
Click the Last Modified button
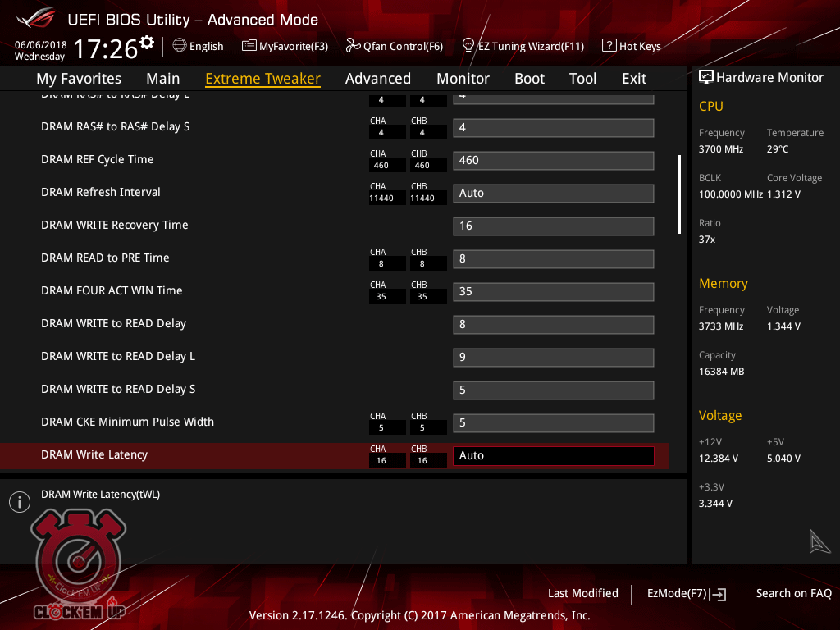pyautogui.click(x=582, y=593)
